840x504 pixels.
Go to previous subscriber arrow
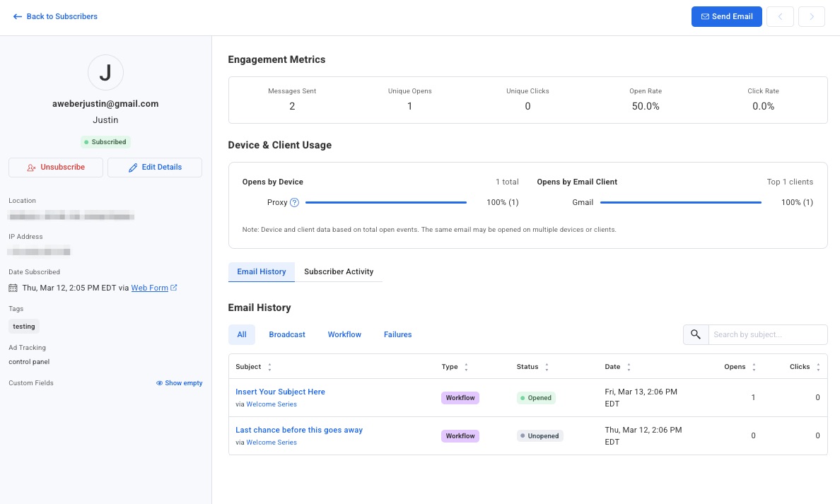click(780, 16)
